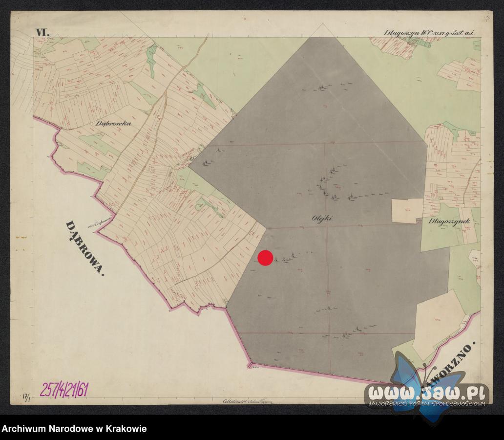Screen dimensions: 504x440
Task: Click the small pale parcel left of Dlugoszynek
Action: 406,210
